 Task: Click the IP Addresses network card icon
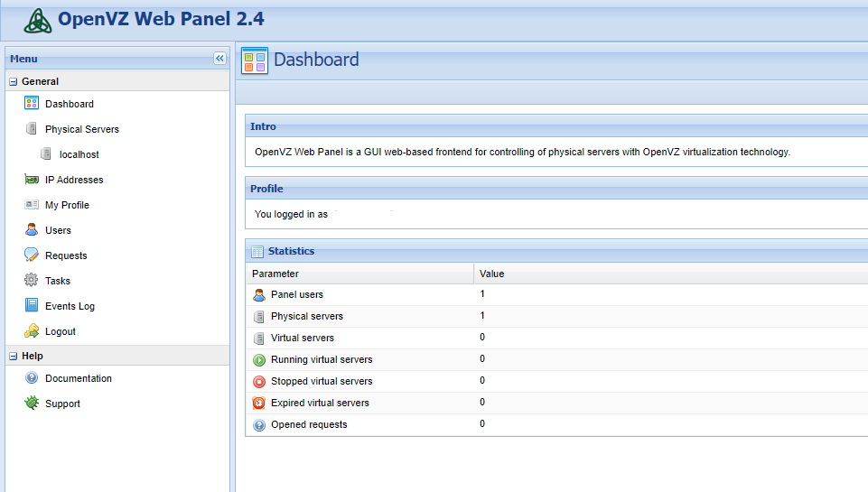(32, 180)
